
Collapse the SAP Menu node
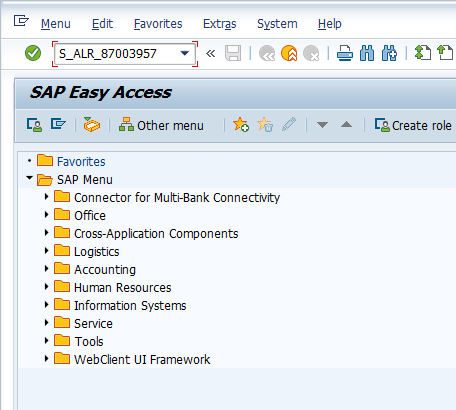29,179
